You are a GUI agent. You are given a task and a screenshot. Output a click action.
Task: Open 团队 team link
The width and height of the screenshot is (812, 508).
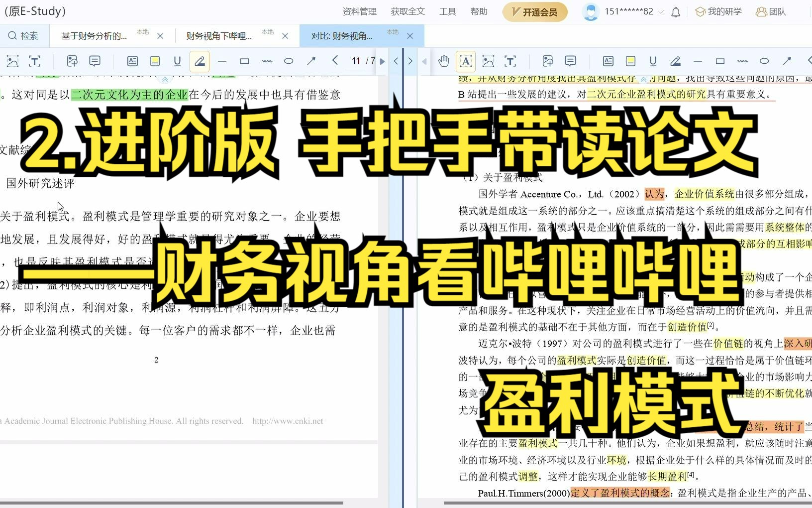pyautogui.click(x=771, y=11)
